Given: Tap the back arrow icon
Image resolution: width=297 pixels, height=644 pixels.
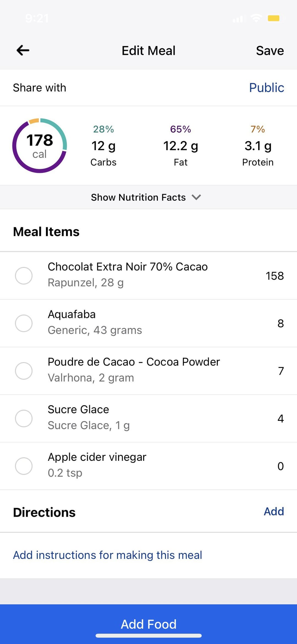Looking at the screenshot, I should pyautogui.click(x=23, y=50).
